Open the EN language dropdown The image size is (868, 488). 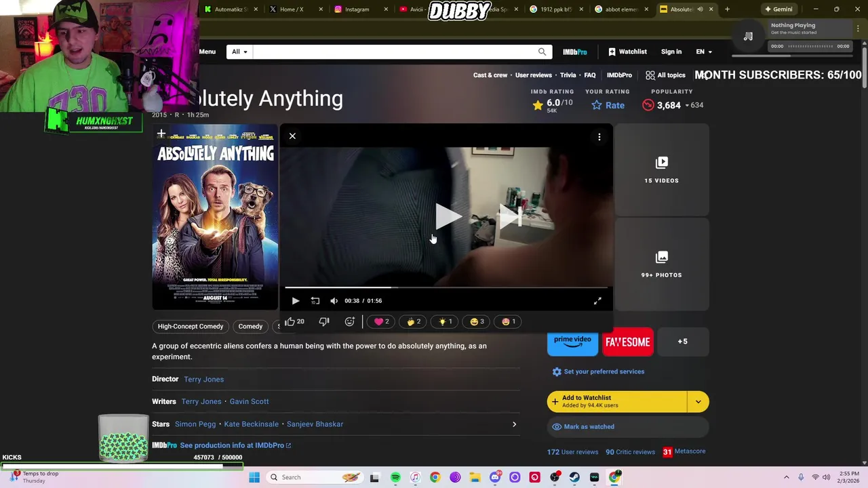click(704, 52)
